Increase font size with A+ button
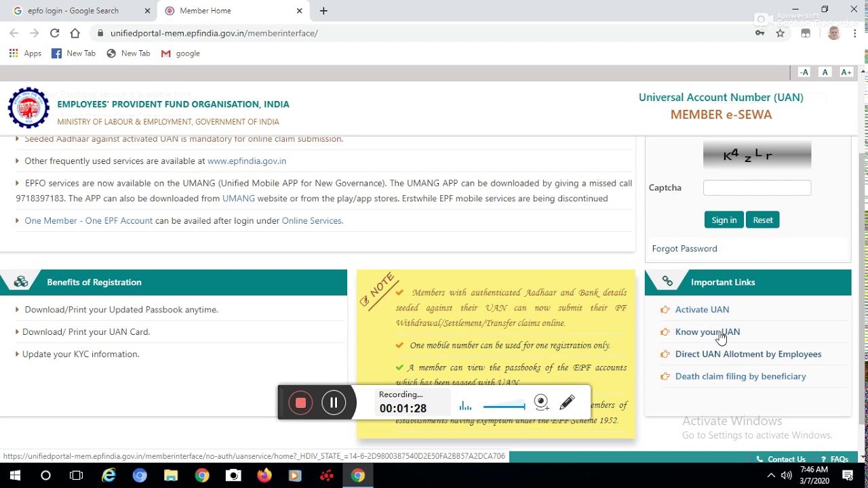The height and width of the screenshot is (488, 868). click(x=846, y=73)
